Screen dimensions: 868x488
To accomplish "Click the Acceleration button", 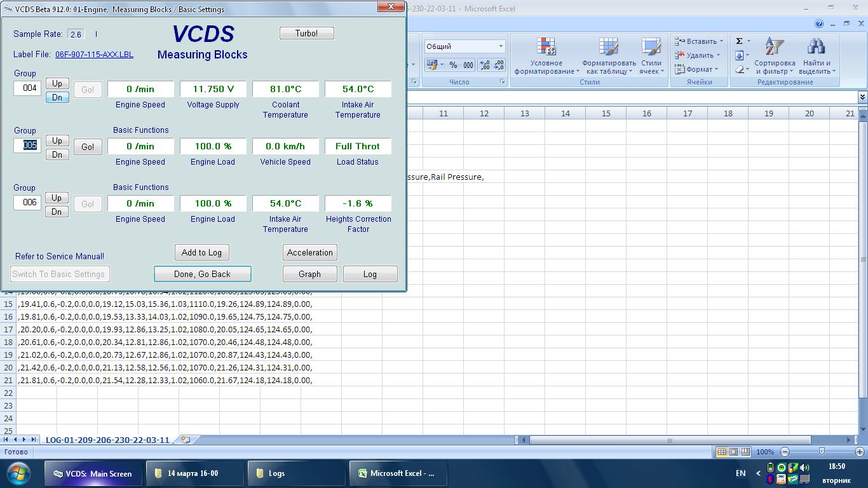I will click(309, 252).
